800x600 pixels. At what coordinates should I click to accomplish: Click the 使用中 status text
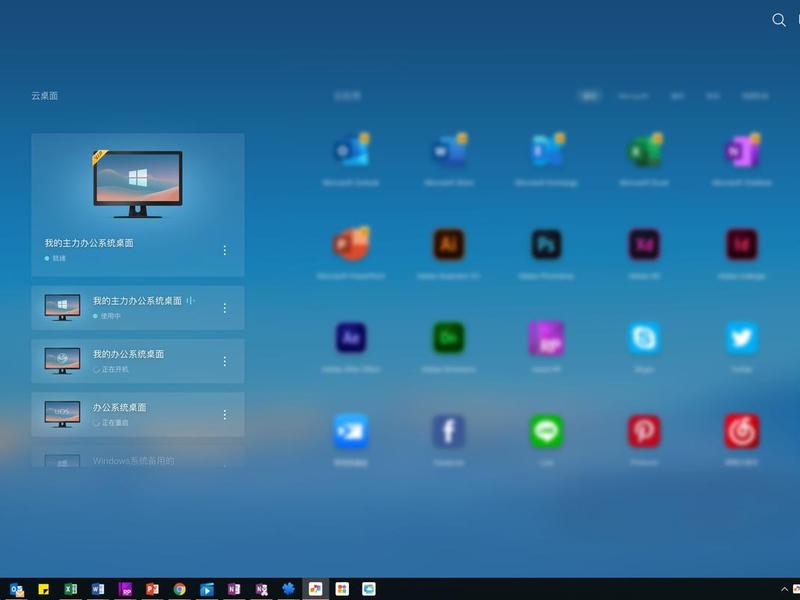pyautogui.click(x=111, y=316)
